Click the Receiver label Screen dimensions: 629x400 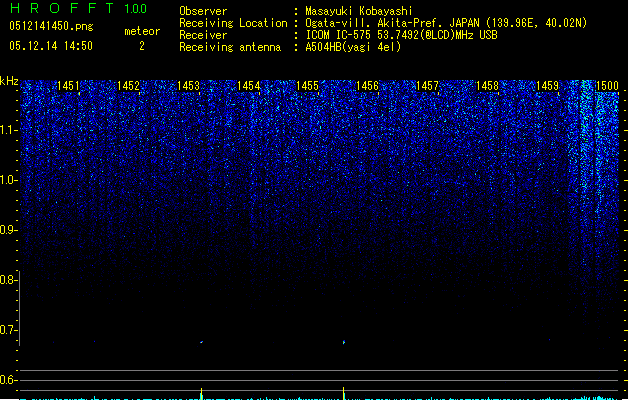tap(203, 35)
